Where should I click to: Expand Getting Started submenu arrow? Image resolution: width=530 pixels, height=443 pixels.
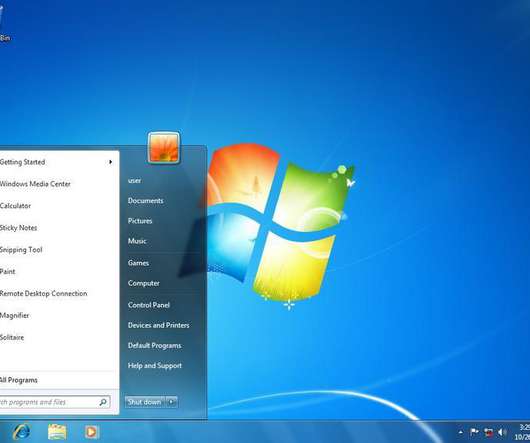click(x=110, y=162)
